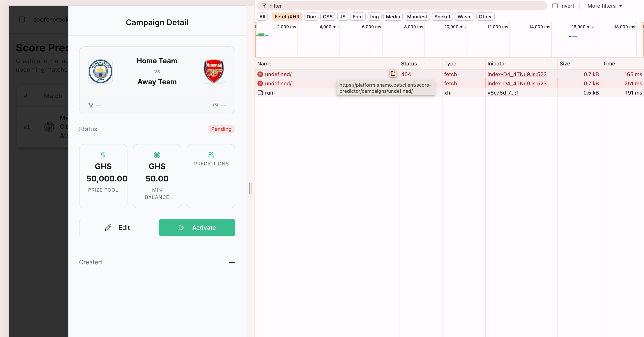The image size is (644, 337).
Task: Click the Manchester City crest logo
Action: coord(101,71)
